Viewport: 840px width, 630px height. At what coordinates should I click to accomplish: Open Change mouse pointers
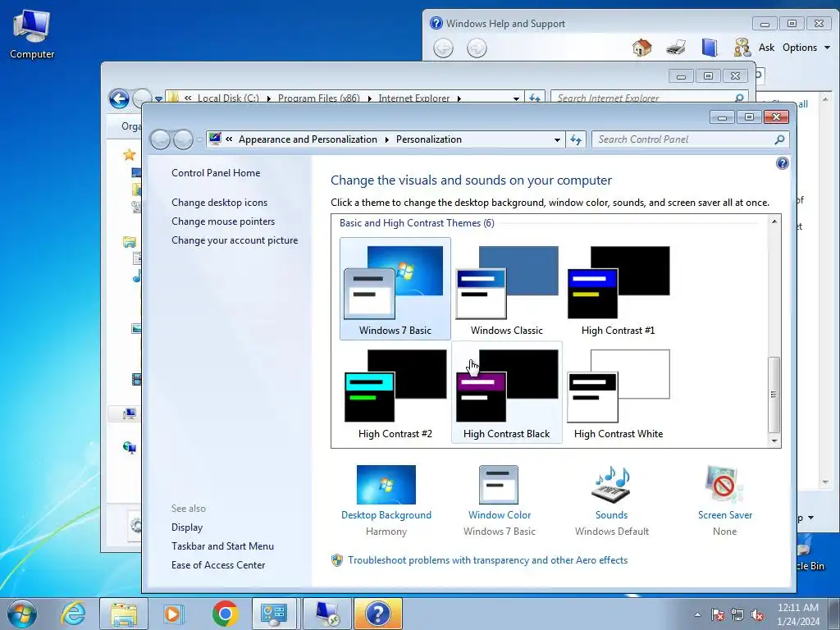(x=223, y=221)
